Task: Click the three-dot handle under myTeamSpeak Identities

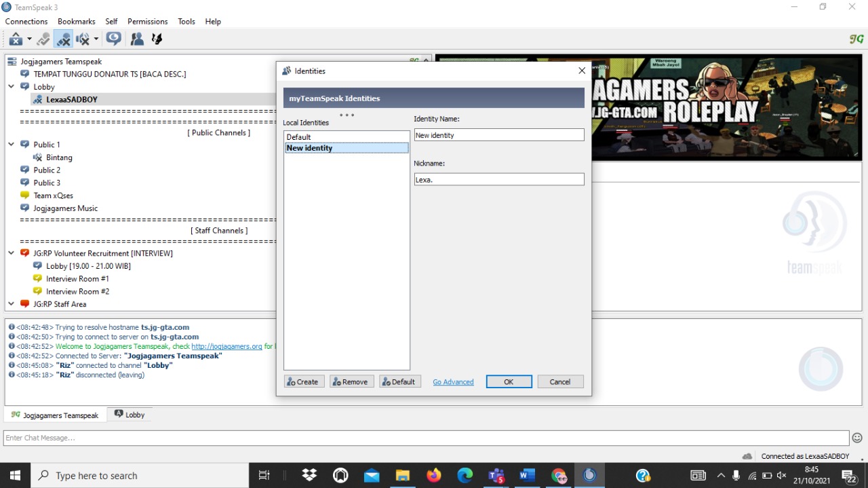Action: pyautogui.click(x=347, y=115)
